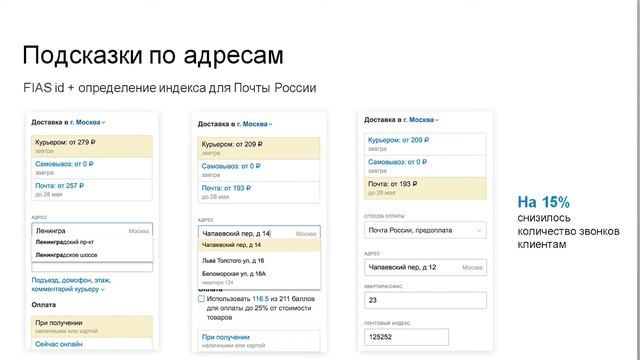Open the Москва city dropdown in left form
Image resolution: width=640 pixels, height=360 pixels.
[x=87, y=122]
